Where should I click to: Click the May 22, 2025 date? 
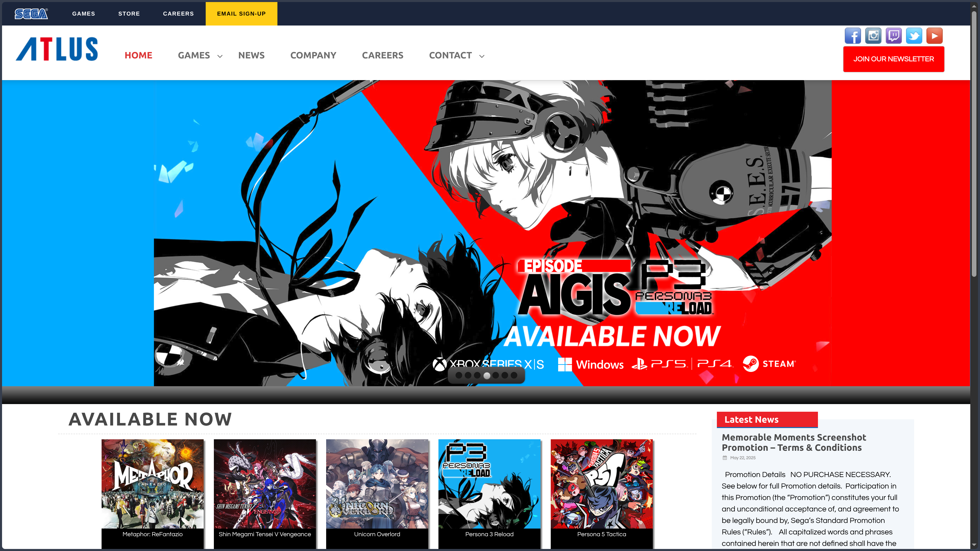[x=743, y=458]
